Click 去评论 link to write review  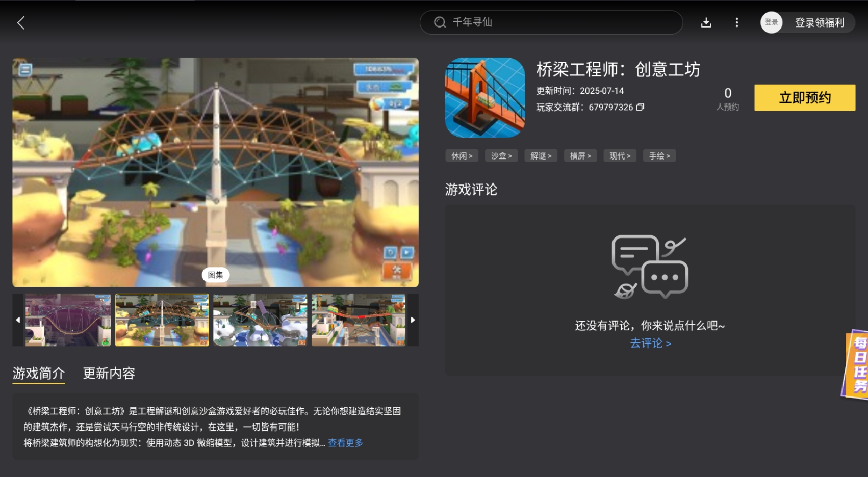[x=650, y=343]
